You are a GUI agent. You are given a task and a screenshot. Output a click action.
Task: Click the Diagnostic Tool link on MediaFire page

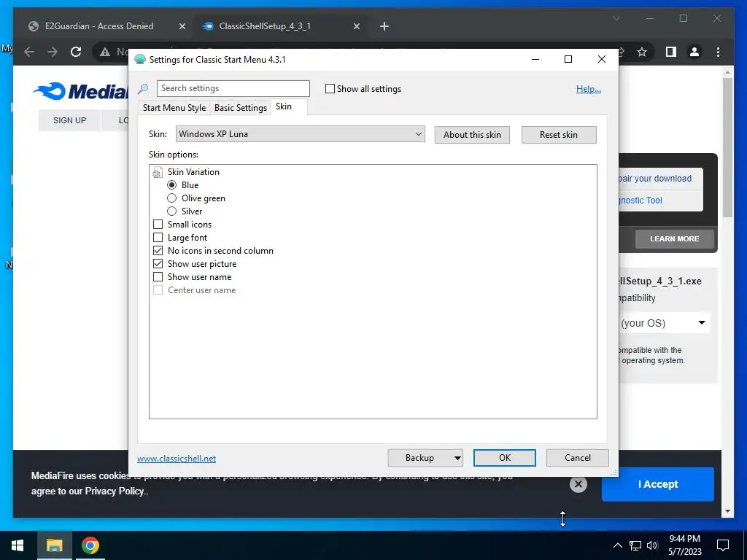point(640,201)
